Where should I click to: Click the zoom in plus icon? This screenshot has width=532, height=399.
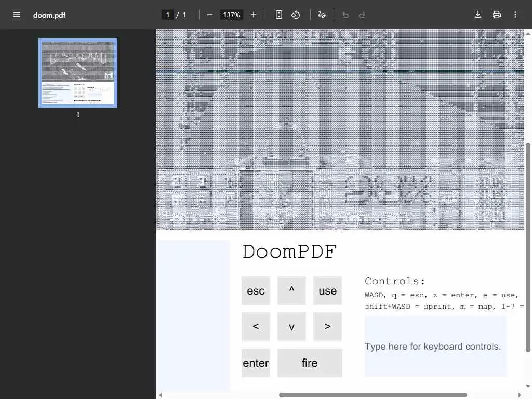253,15
